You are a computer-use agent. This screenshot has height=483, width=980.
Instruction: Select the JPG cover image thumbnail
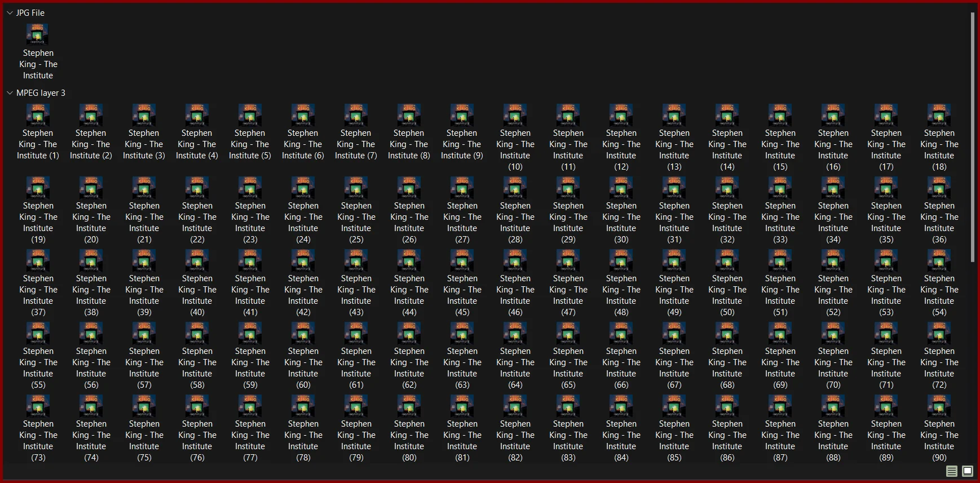pos(38,34)
